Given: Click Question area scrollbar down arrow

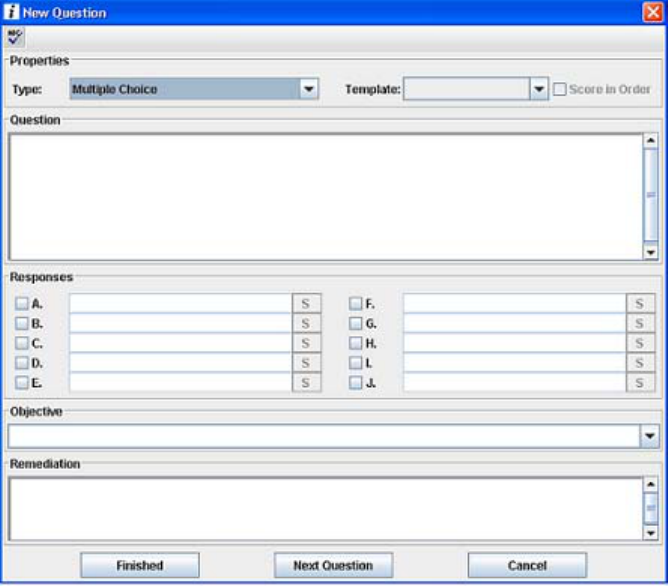Looking at the screenshot, I should [651, 253].
